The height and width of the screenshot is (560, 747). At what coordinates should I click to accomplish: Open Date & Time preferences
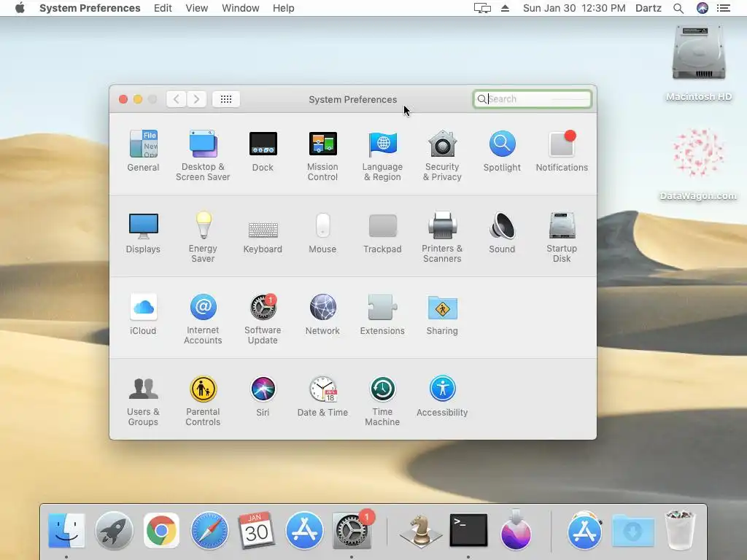(x=322, y=396)
